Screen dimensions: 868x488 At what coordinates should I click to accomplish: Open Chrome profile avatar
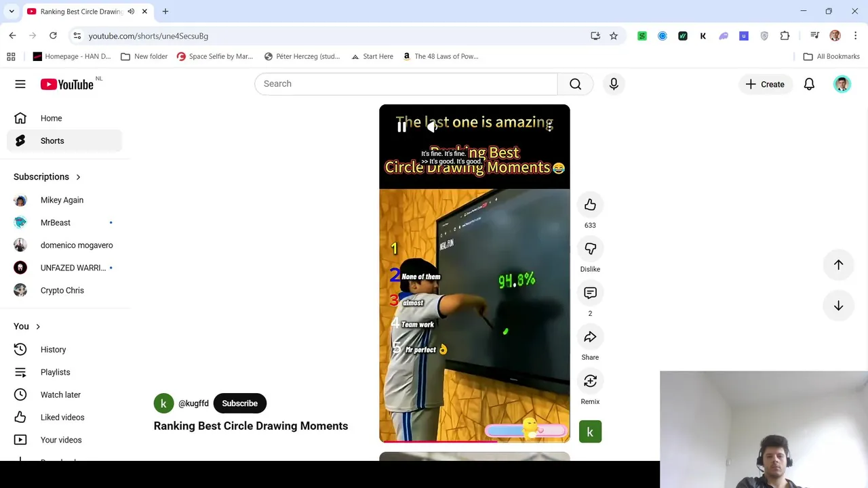835,36
